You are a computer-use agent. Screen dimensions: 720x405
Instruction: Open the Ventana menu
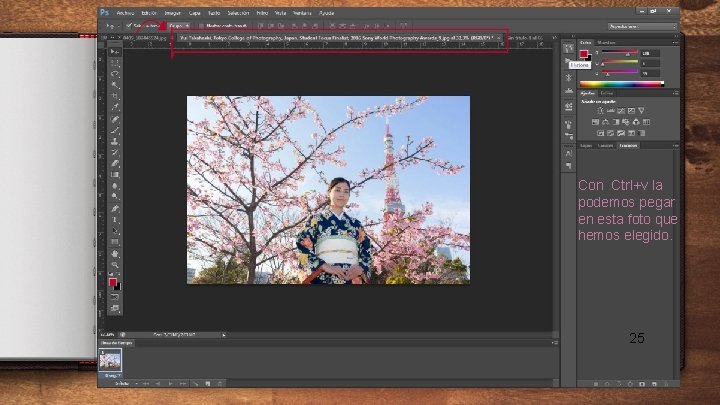(302, 13)
